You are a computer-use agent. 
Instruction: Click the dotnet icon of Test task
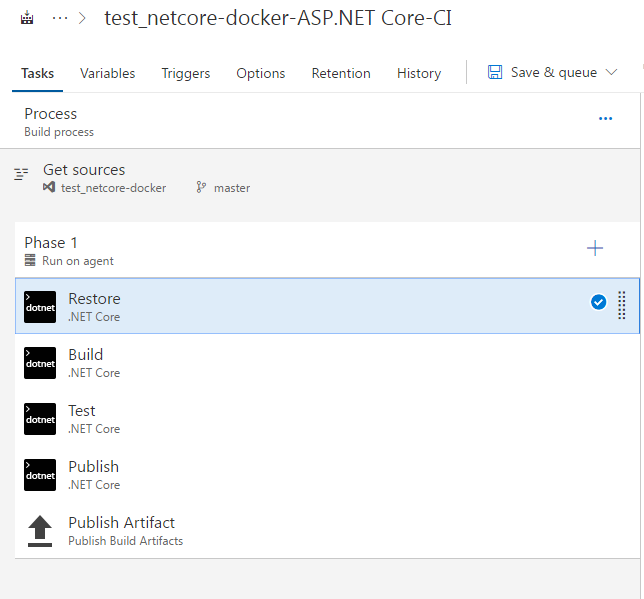(40, 419)
